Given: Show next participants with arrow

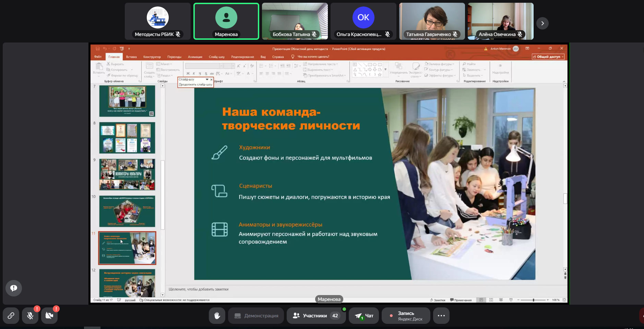Looking at the screenshot, I should click(542, 23).
